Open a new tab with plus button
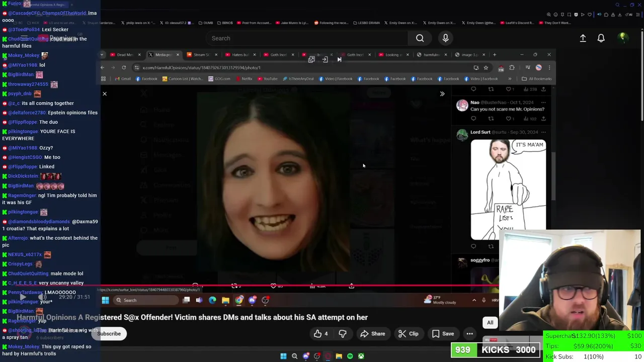 coord(495,54)
